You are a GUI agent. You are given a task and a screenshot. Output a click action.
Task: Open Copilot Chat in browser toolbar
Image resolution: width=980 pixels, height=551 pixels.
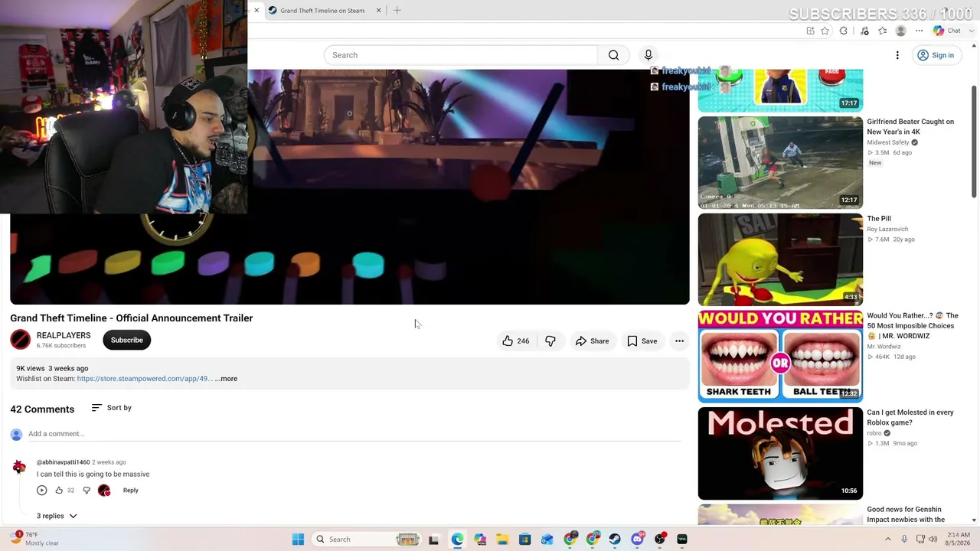[947, 31]
